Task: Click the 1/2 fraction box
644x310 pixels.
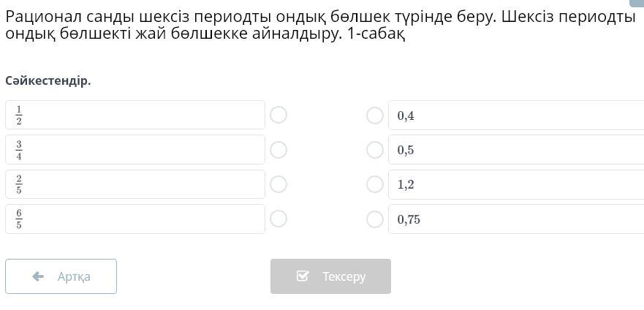Action: pos(135,115)
